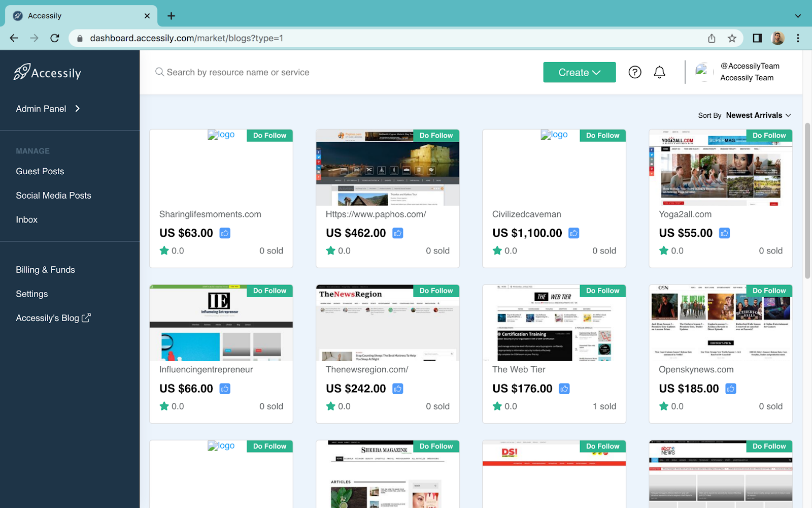
Task: Reload the page with refresh icon
Action: (x=55, y=38)
